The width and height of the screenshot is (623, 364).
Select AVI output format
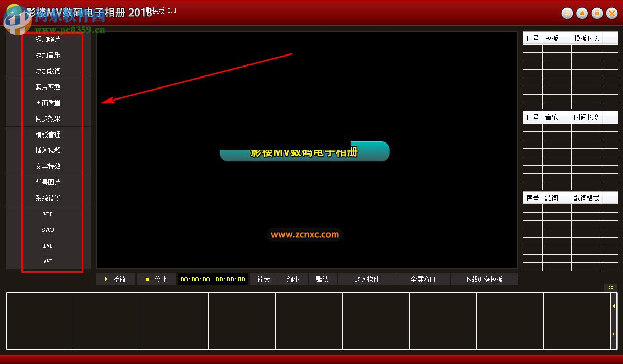click(x=48, y=261)
